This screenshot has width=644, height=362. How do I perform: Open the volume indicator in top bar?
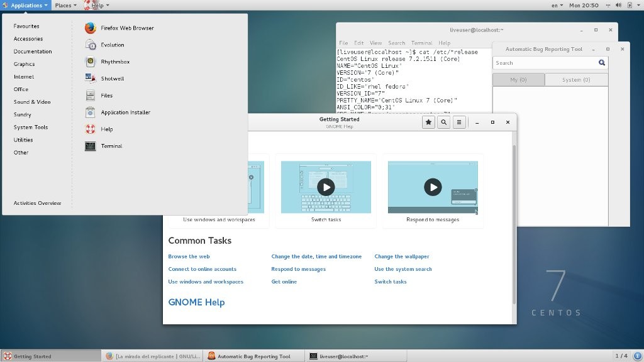(619, 5)
